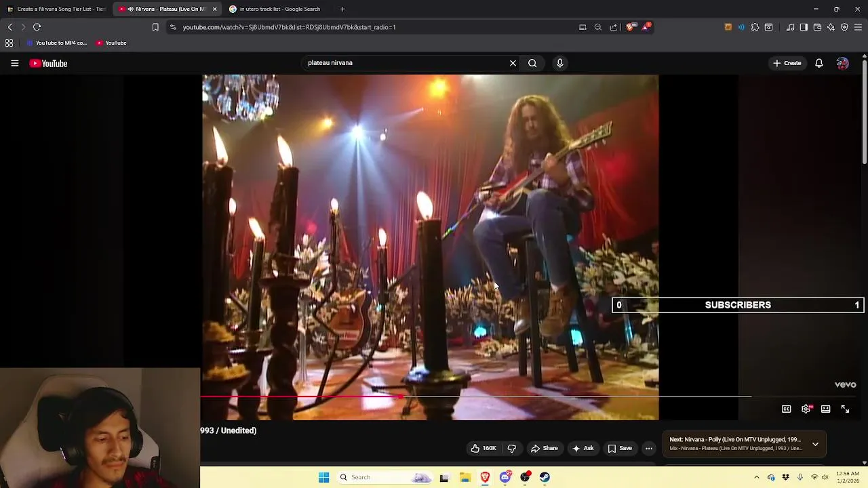Toggle theater mode on the player
Viewport: 868px width, 488px height.
[x=825, y=409]
